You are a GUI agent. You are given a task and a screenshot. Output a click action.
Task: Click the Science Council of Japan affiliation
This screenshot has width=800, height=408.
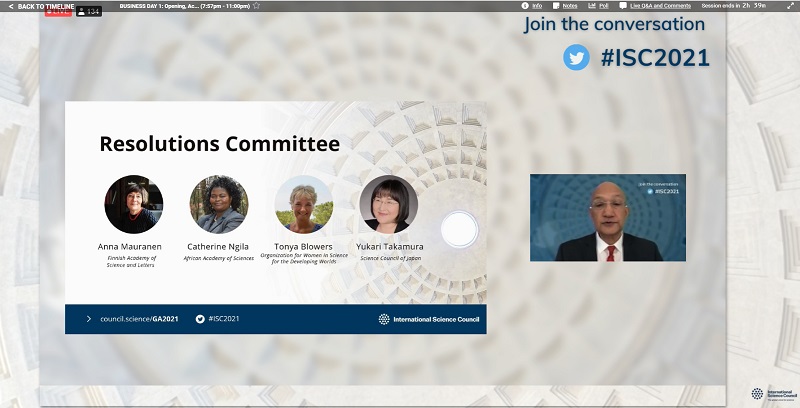[391, 258]
